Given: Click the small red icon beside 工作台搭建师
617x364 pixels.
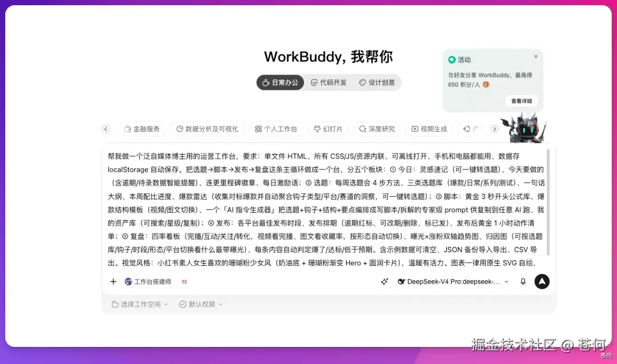Looking at the screenshot, I should (184, 281).
